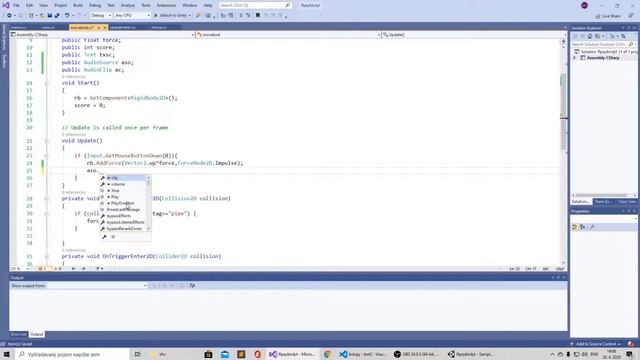Image resolution: width=640 pixels, height=360 pixels.
Task: Click the Properties categorized view icon
Action: 575,227
